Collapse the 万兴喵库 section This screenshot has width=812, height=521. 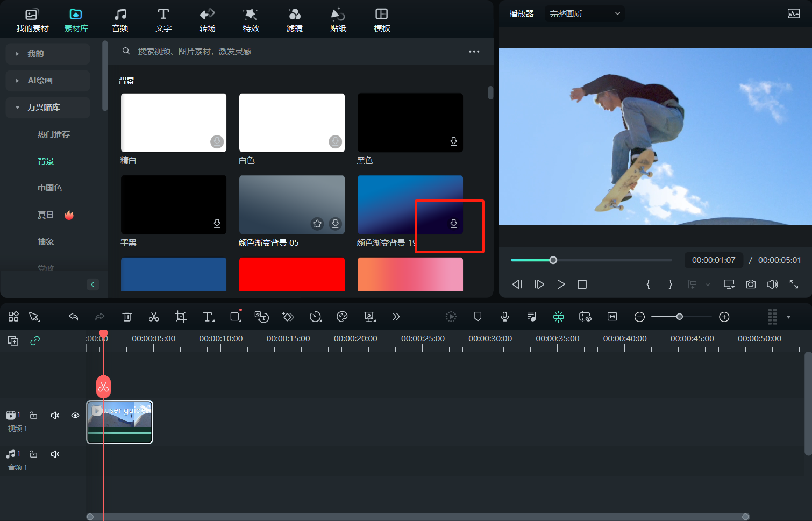(x=48, y=108)
